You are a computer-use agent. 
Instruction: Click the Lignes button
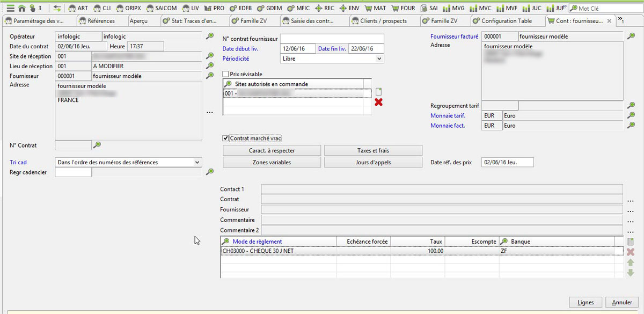586,302
